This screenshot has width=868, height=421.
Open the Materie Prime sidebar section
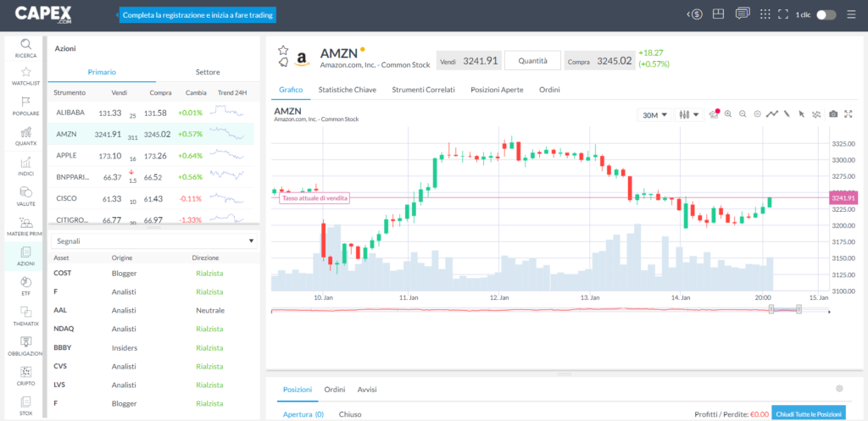click(26, 227)
